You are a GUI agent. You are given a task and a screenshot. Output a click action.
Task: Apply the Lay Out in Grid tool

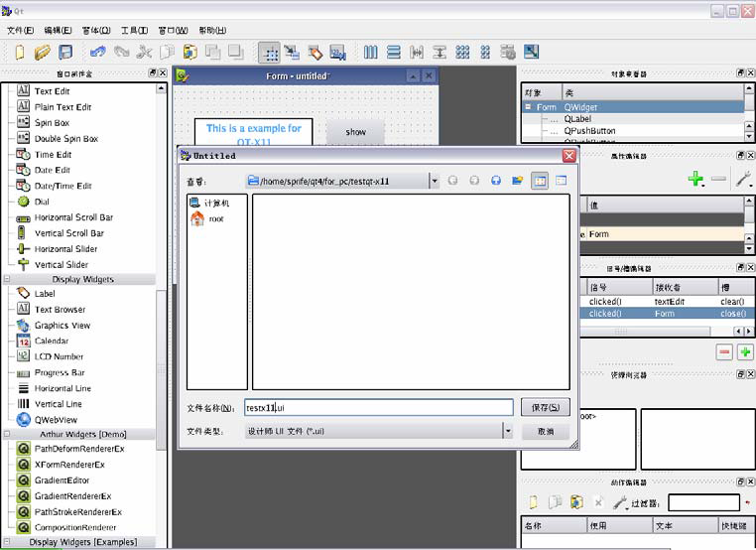462,52
